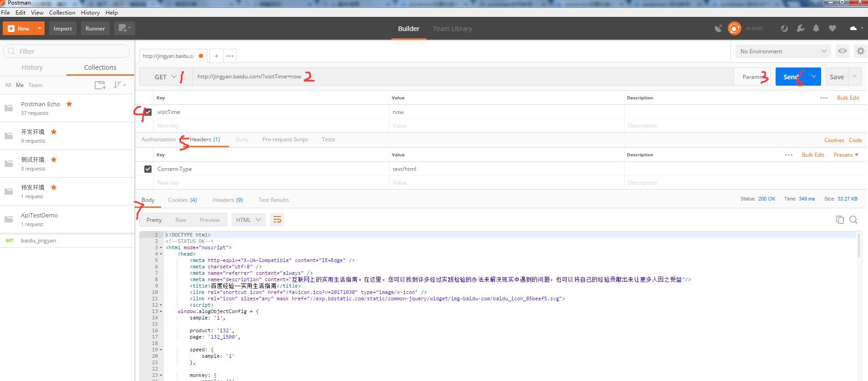Click the star on 预发环境 collection
This screenshot has width=868, height=381.
tap(54, 187)
